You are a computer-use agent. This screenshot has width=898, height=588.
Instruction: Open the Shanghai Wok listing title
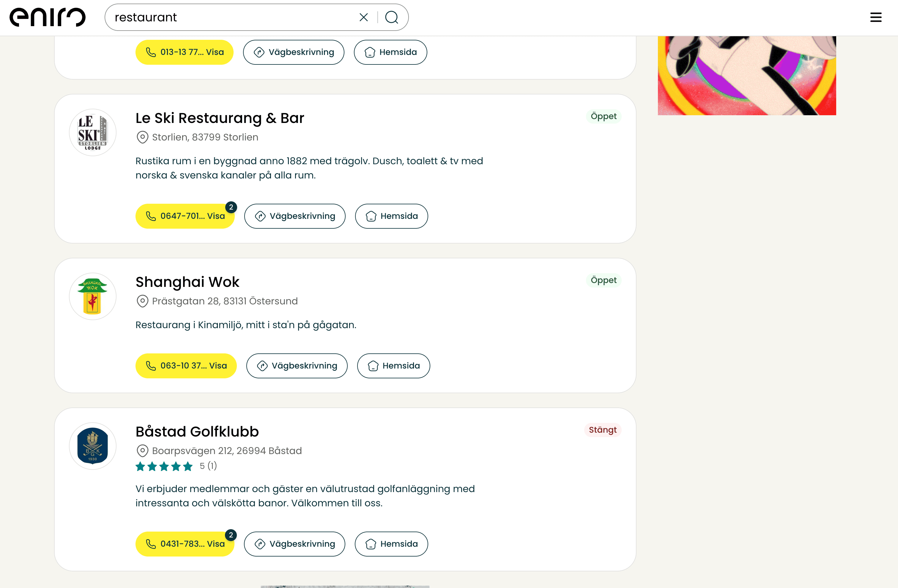187,282
